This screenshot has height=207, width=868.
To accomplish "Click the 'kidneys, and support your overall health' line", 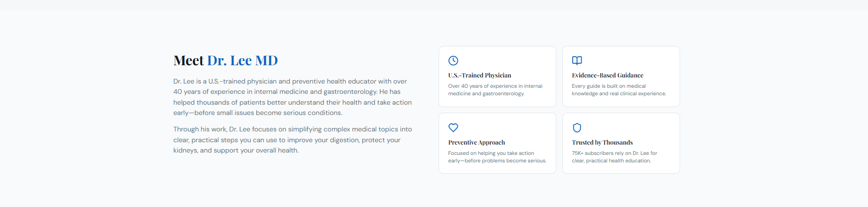I will click(x=236, y=150).
